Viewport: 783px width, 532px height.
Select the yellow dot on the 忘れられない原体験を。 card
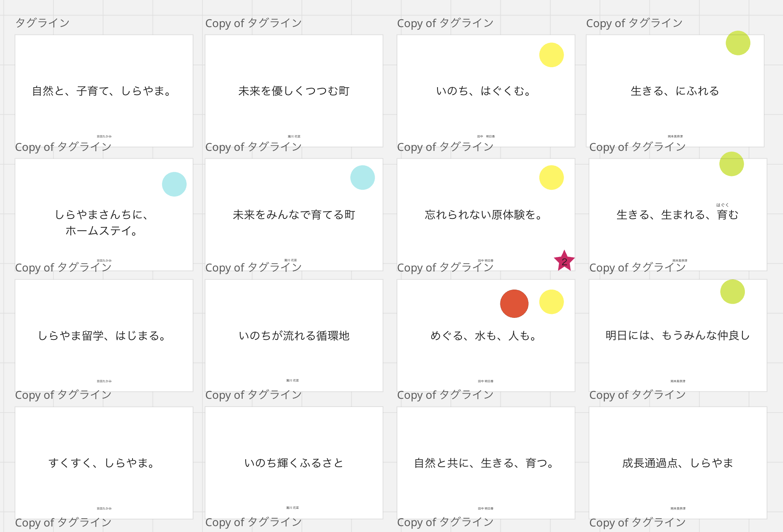click(x=551, y=178)
